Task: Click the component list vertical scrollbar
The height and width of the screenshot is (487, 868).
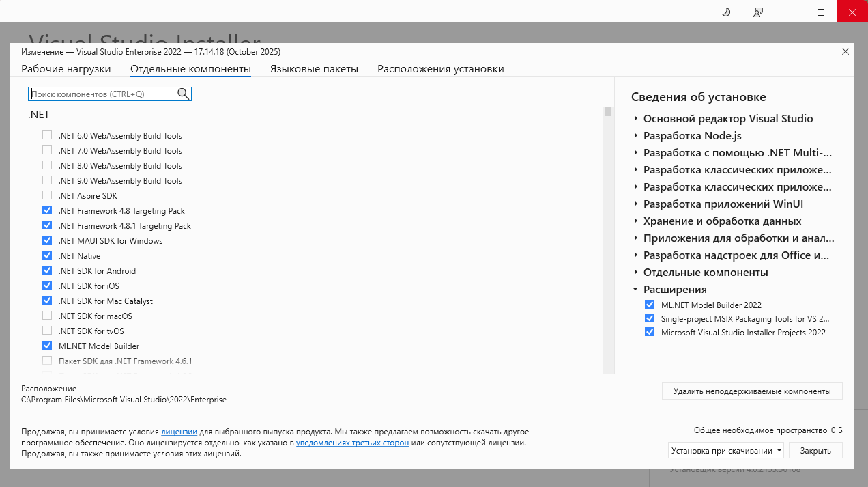Action: coord(607,239)
